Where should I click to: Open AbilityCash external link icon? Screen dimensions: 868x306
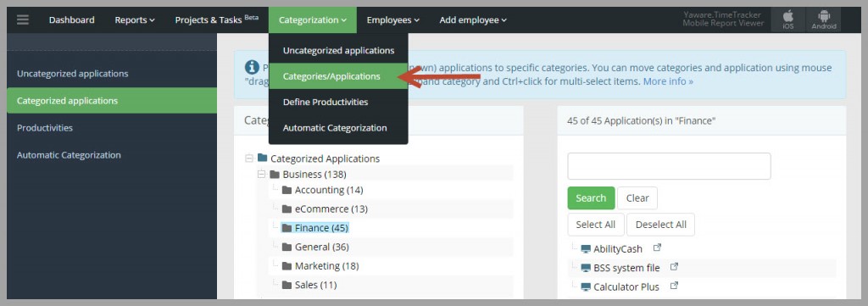[x=657, y=248]
